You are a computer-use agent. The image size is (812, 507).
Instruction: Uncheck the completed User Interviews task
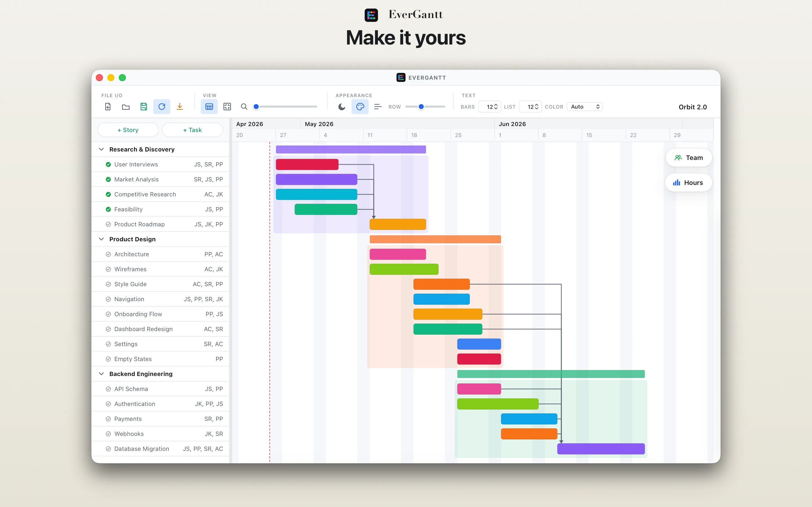tap(108, 164)
